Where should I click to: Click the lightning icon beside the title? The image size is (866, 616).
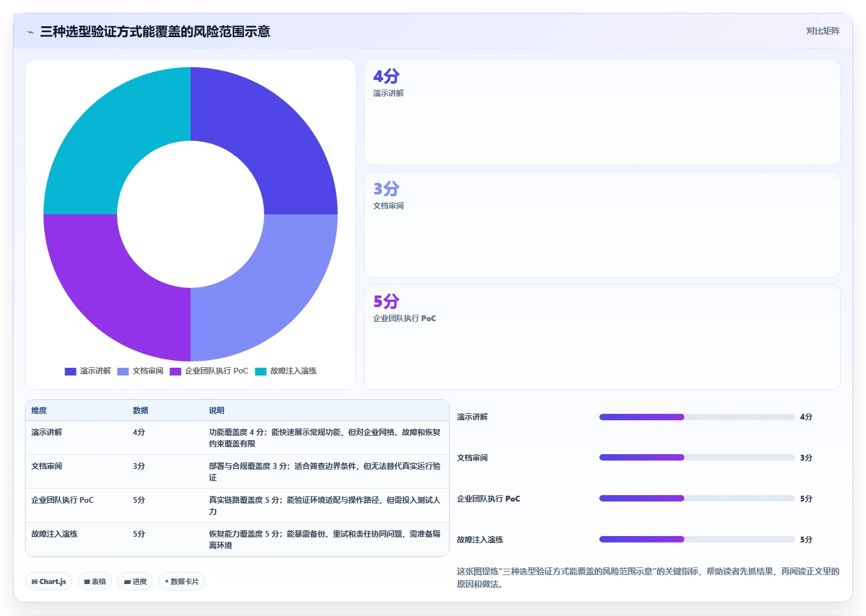(30, 32)
